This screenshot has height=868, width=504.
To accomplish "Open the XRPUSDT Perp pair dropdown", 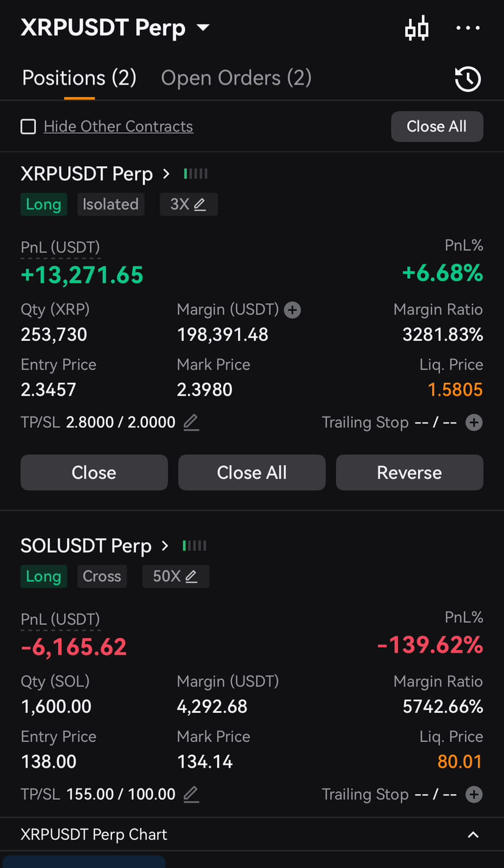I will (115, 27).
